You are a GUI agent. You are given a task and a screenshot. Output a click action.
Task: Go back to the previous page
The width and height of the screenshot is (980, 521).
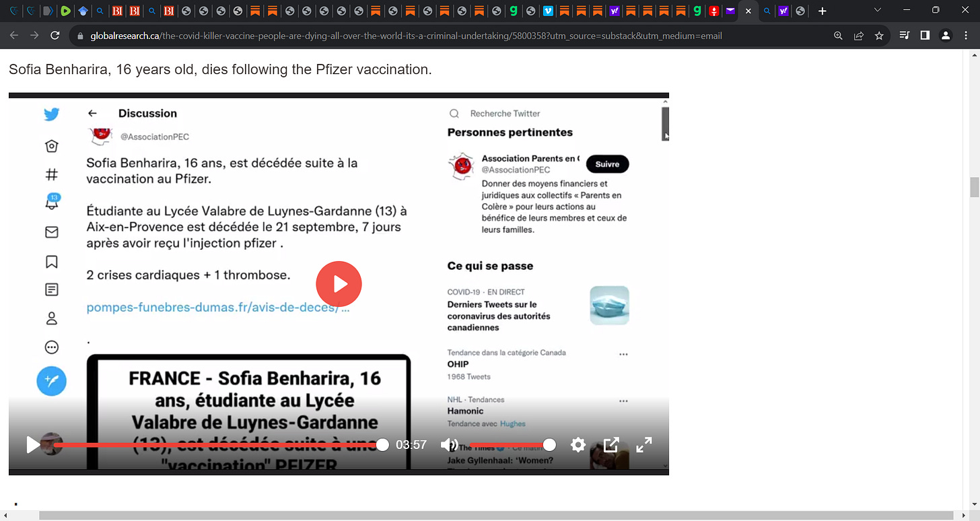tap(14, 36)
